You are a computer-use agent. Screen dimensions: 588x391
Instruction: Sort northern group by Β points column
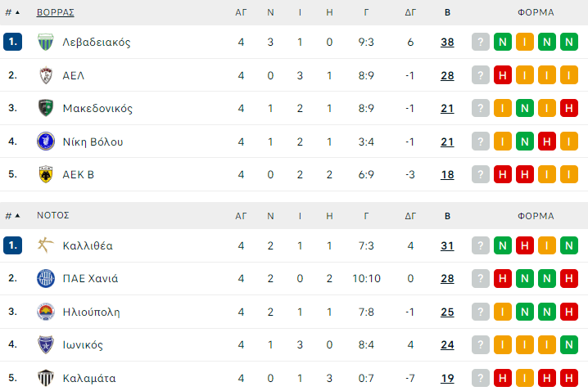tap(447, 13)
